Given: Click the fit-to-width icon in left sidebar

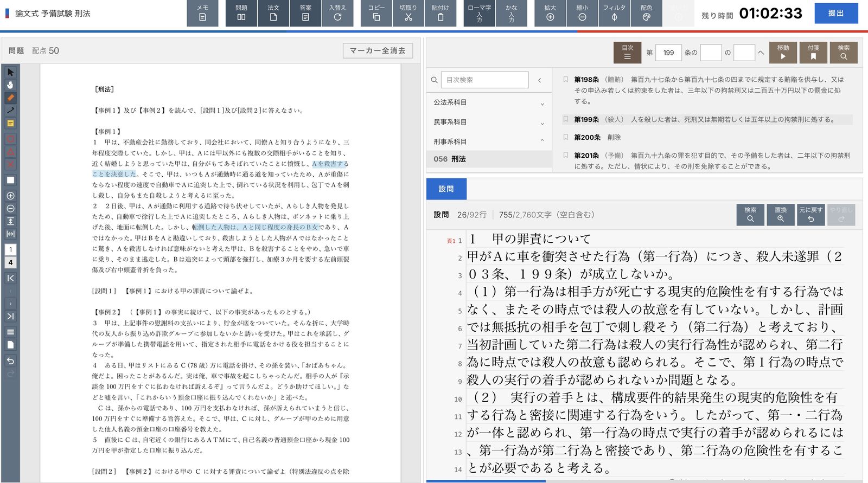Looking at the screenshot, I should click(x=10, y=234).
